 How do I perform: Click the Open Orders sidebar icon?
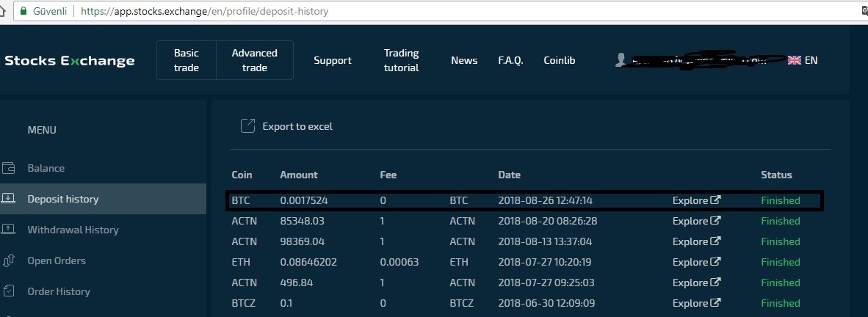8,260
